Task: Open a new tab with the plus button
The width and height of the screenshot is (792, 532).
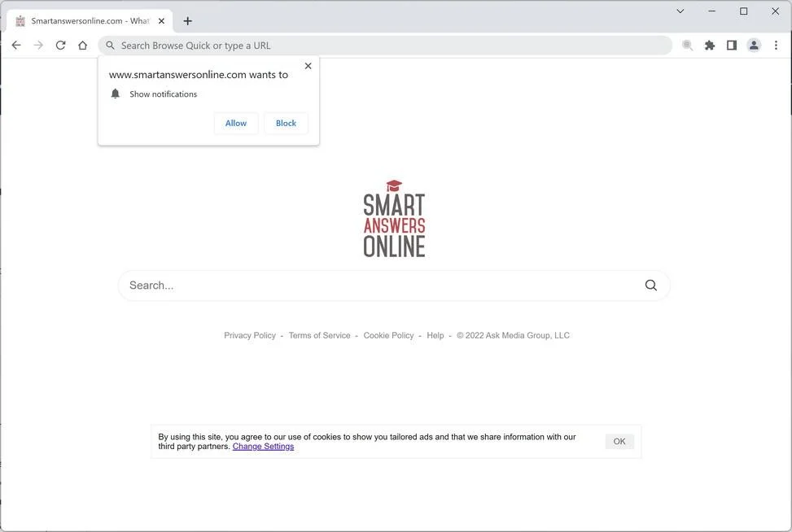Action: (x=187, y=21)
